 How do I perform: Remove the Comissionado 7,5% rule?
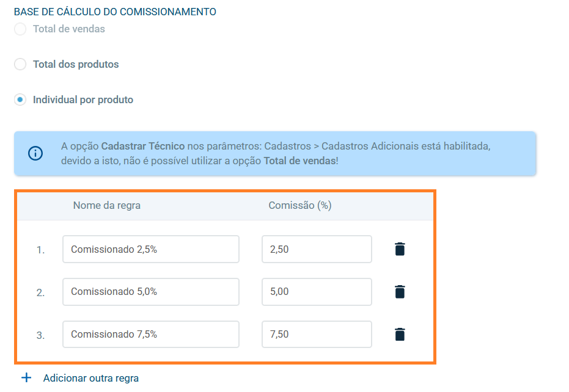tap(400, 335)
